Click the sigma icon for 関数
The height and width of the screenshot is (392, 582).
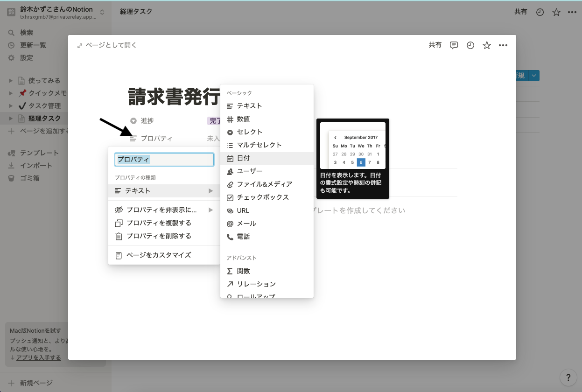[230, 271]
